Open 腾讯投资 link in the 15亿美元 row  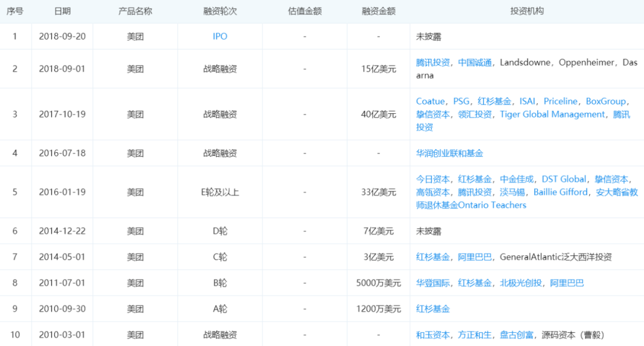(x=433, y=63)
